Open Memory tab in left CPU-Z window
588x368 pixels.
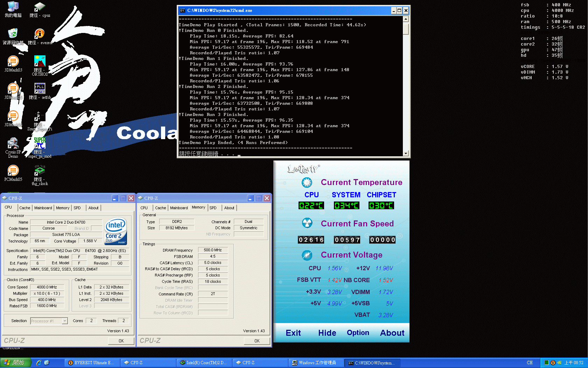(x=63, y=208)
